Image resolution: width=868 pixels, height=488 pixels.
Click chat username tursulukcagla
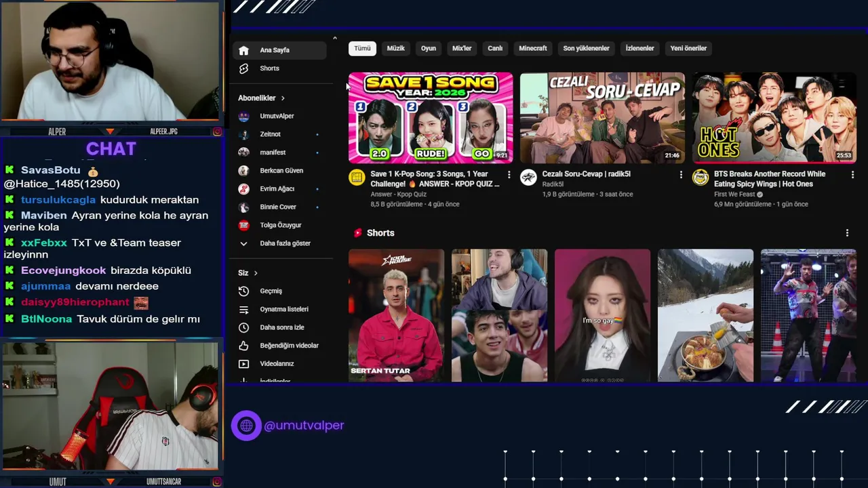(x=58, y=200)
